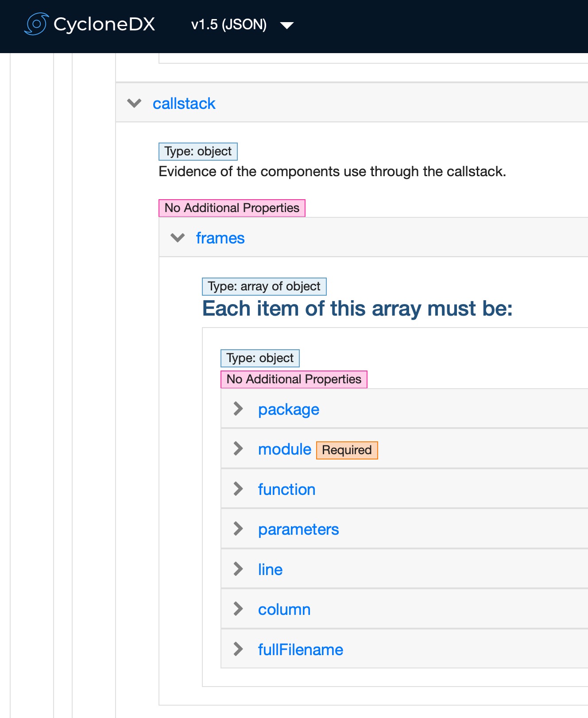Click the version dropdown caret arrow
This screenshot has width=588, height=718.
click(x=287, y=26)
